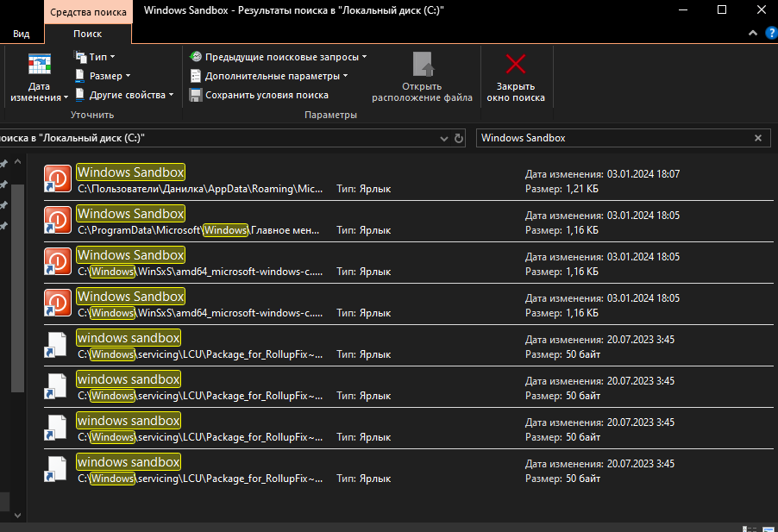This screenshot has height=532, width=778.
Task: Switch to the Поиск ribbon tab
Action: [88, 34]
